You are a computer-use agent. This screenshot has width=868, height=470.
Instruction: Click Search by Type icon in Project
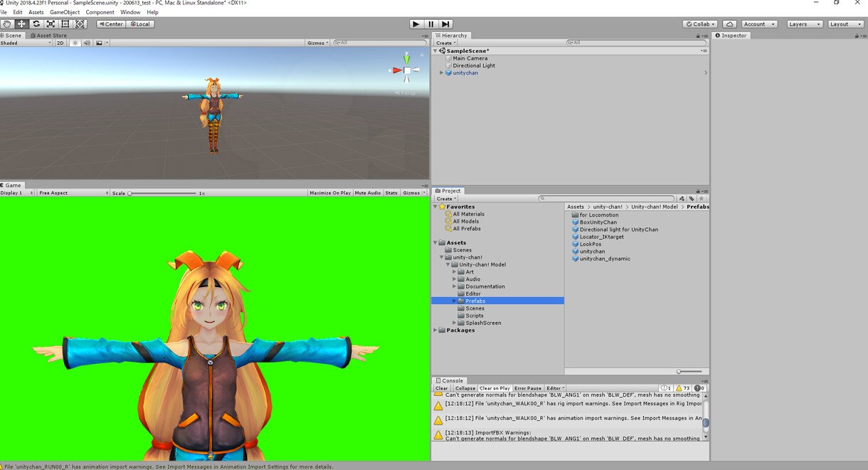[x=682, y=199]
